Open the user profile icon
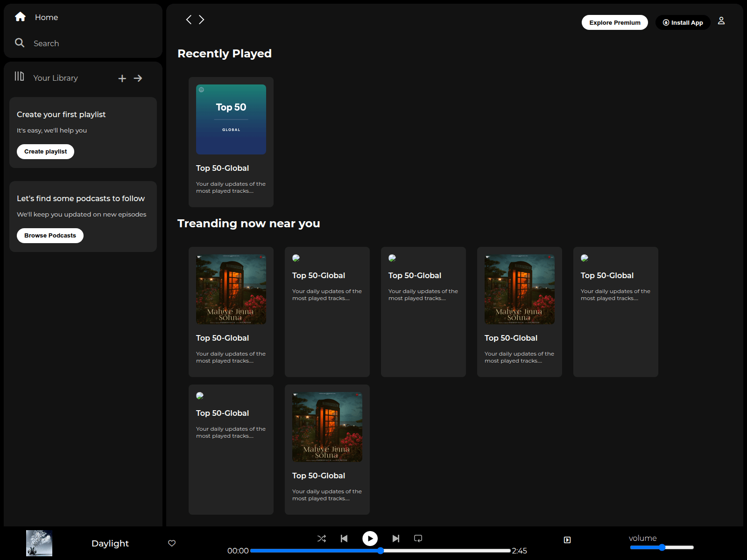The image size is (747, 560). click(x=721, y=21)
